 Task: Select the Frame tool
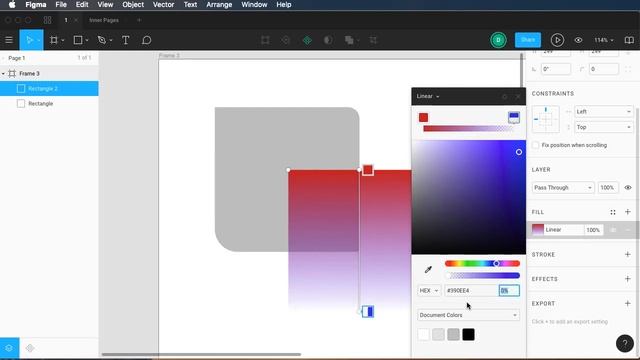(x=53, y=40)
